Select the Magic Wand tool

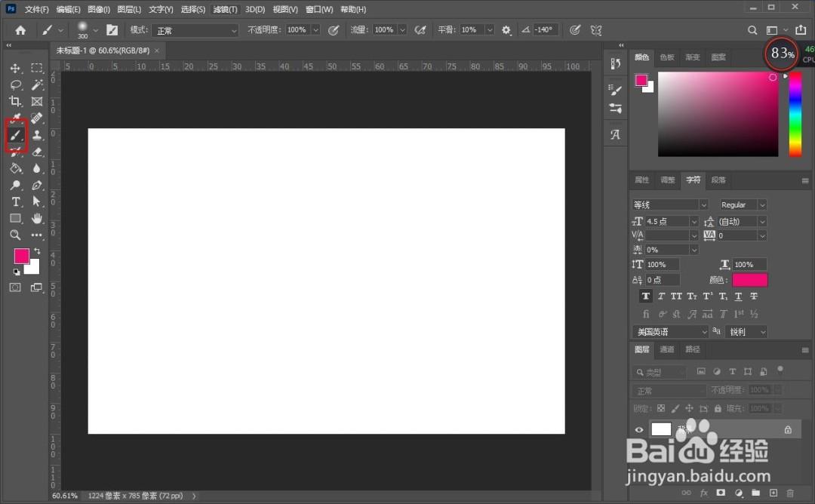coord(36,85)
